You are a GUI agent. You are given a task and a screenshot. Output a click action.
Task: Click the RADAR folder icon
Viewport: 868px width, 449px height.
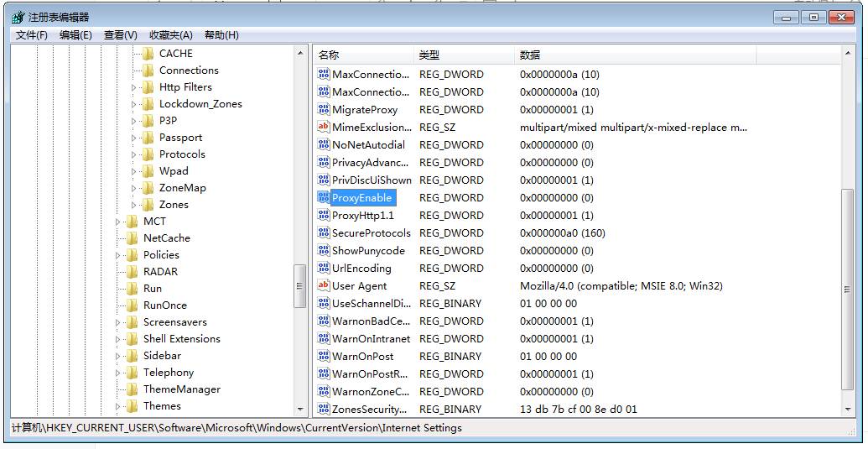point(132,272)
